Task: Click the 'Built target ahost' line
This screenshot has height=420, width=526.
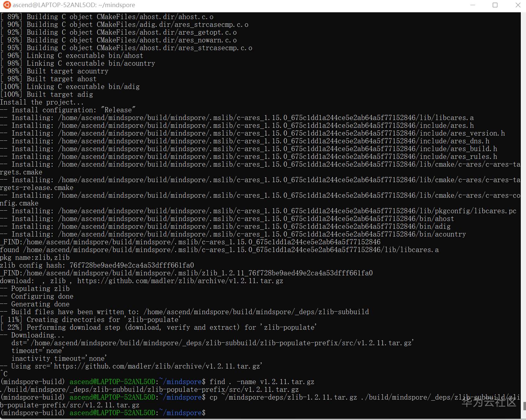Action: 48,79
